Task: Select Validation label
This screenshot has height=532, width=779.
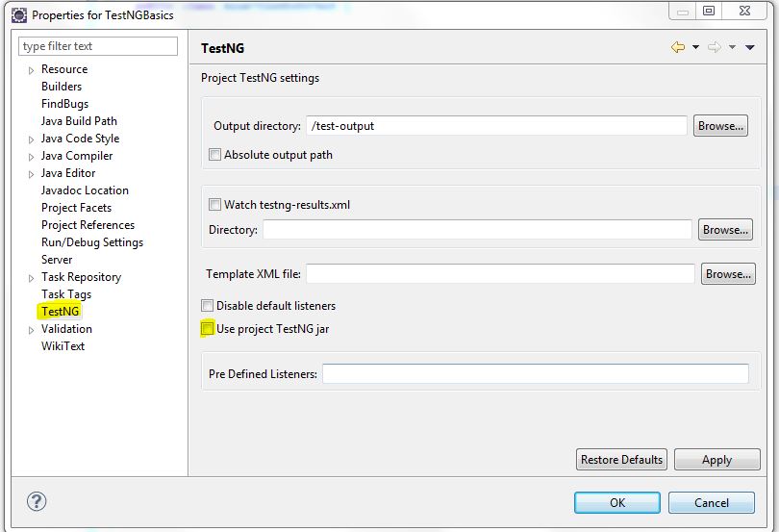Action: (x=66, y=329)
